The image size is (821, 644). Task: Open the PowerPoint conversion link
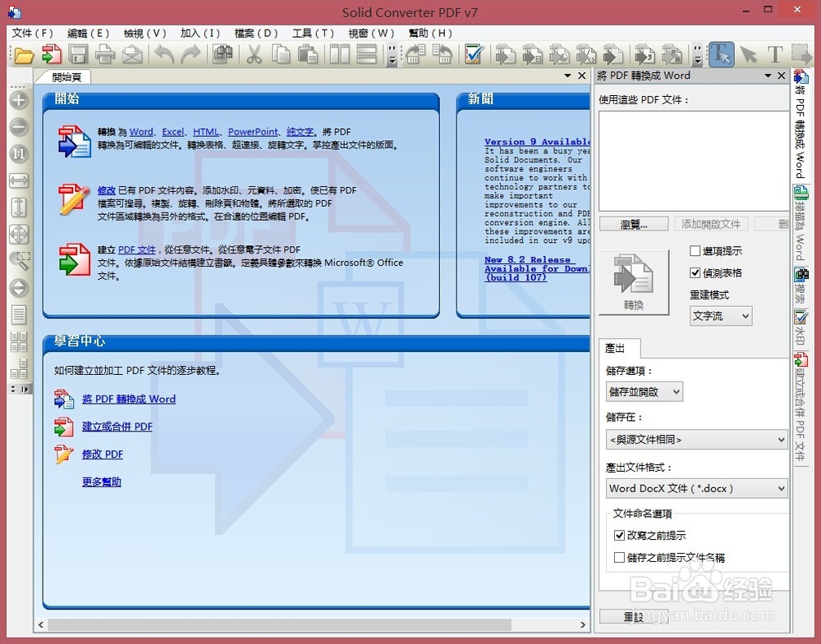253,132
